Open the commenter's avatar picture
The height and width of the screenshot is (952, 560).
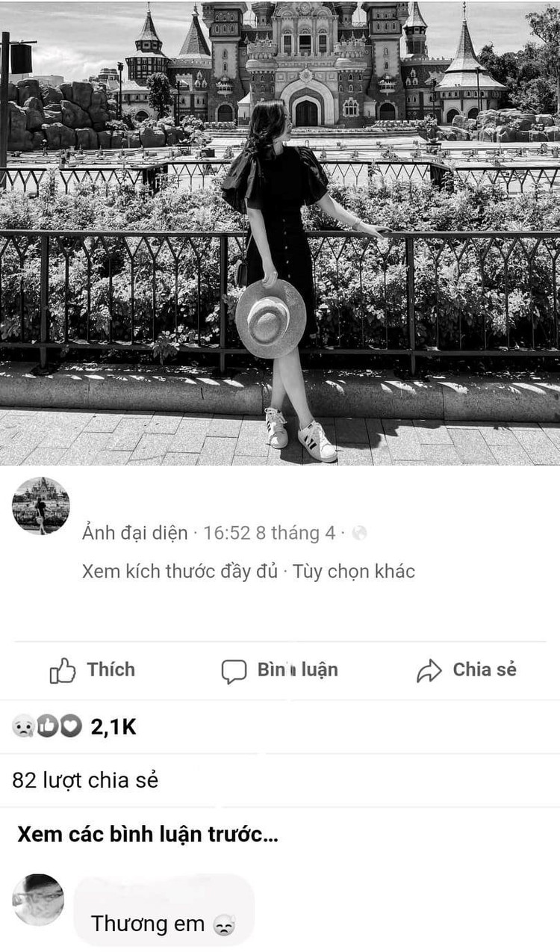point(38,900)
